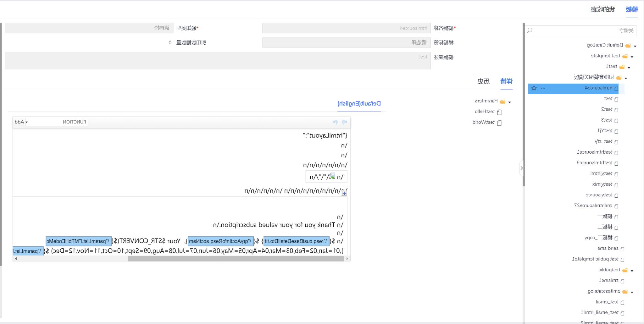The height and width of the screenshot is (324, 644).
Task: Click the file icon beside test_zfy
Action: click(x=616, y=142)
